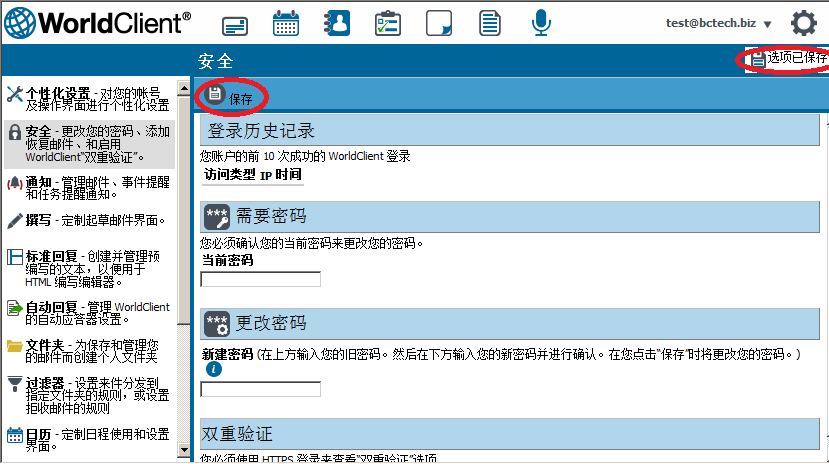Click the 撰写 pencil icon
829x464 pixels.
pos(15,220)
